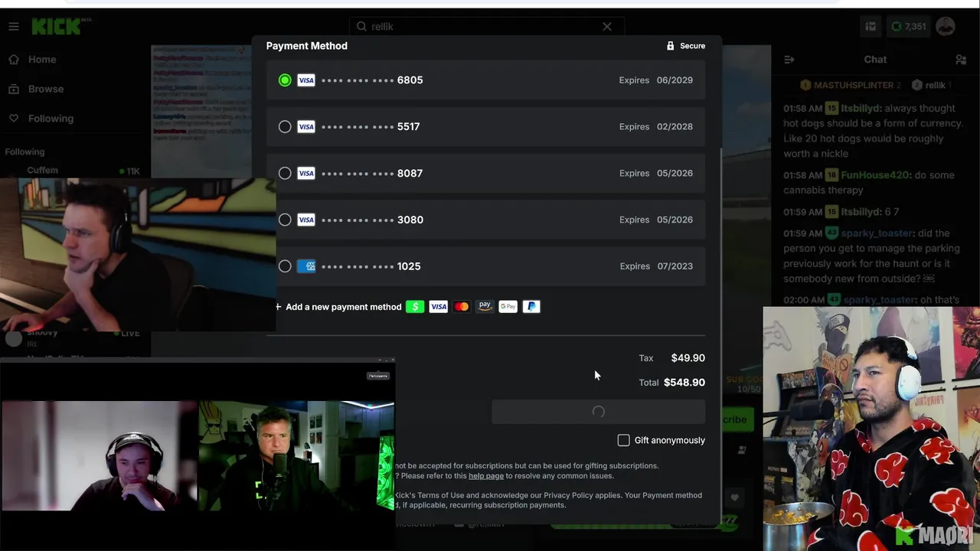
Task: Click the Home house icon
Action: pos(14,60)
